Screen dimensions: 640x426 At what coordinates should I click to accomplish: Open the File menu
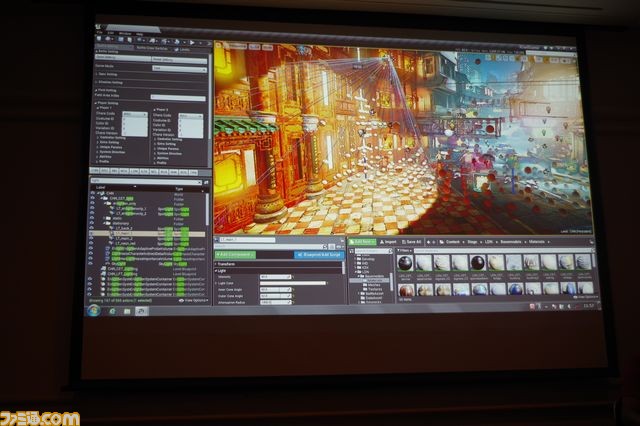click(99, 33)
